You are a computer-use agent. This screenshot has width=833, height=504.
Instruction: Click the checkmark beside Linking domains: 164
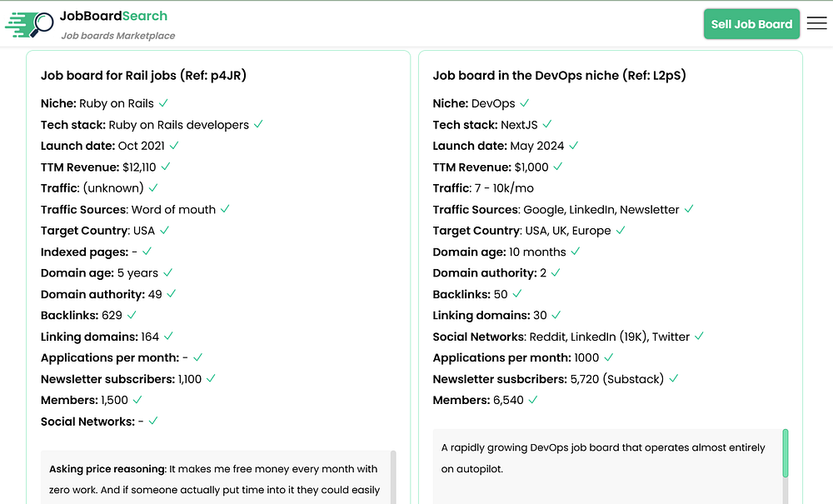[168, 337]
